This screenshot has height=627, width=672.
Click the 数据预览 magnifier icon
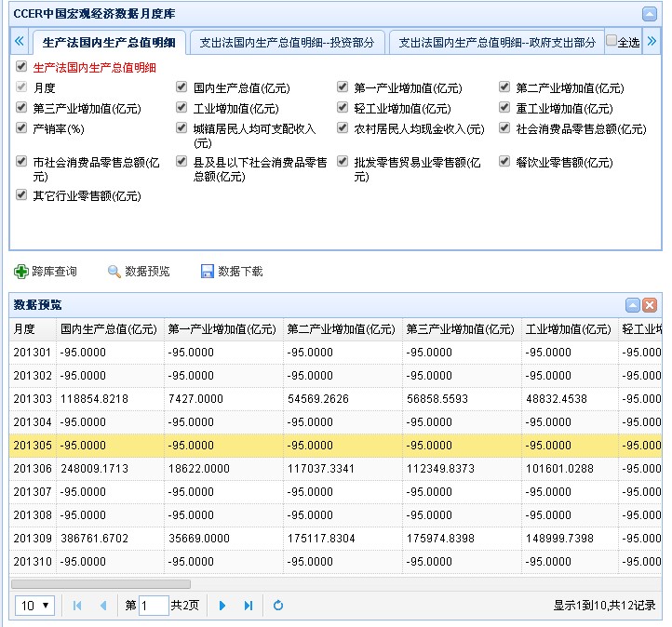coord(114,272)
